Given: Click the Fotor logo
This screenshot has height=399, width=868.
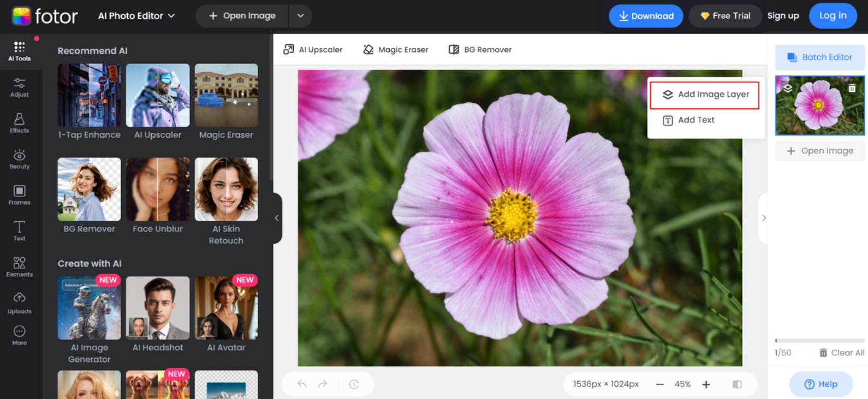Looking at the screenshot, I should coord(45,16).
